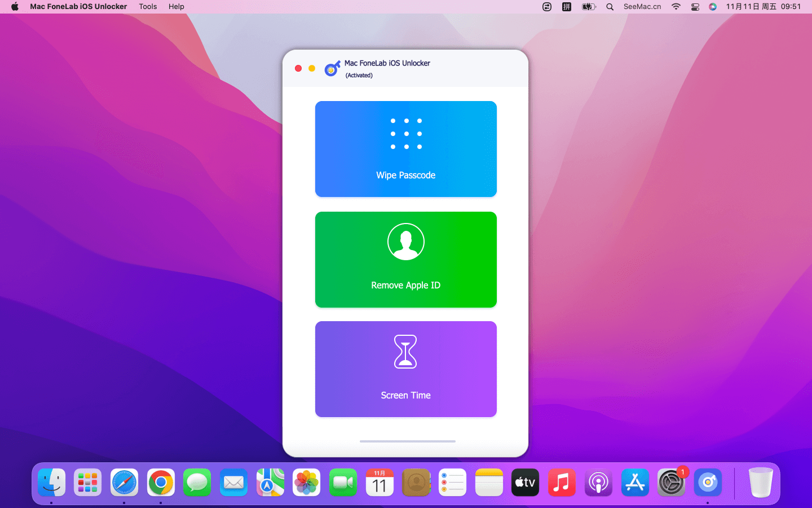Minimize the iOS Unlocker window
The image size is (812, 508).
pyautogui.click(x=312, y=68)
